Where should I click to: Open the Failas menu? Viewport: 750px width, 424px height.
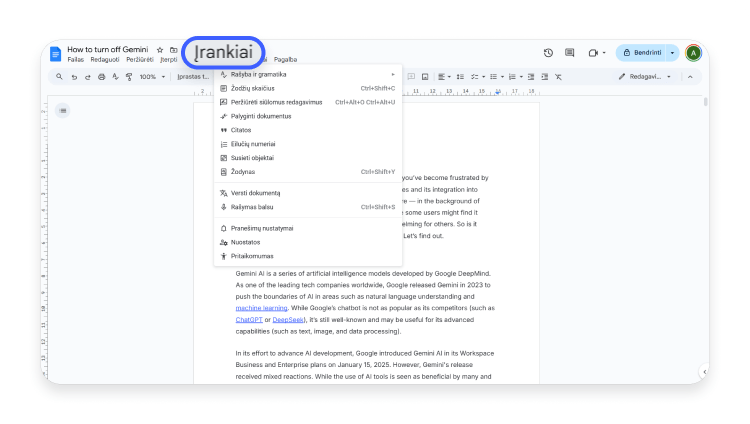(76, 60)
